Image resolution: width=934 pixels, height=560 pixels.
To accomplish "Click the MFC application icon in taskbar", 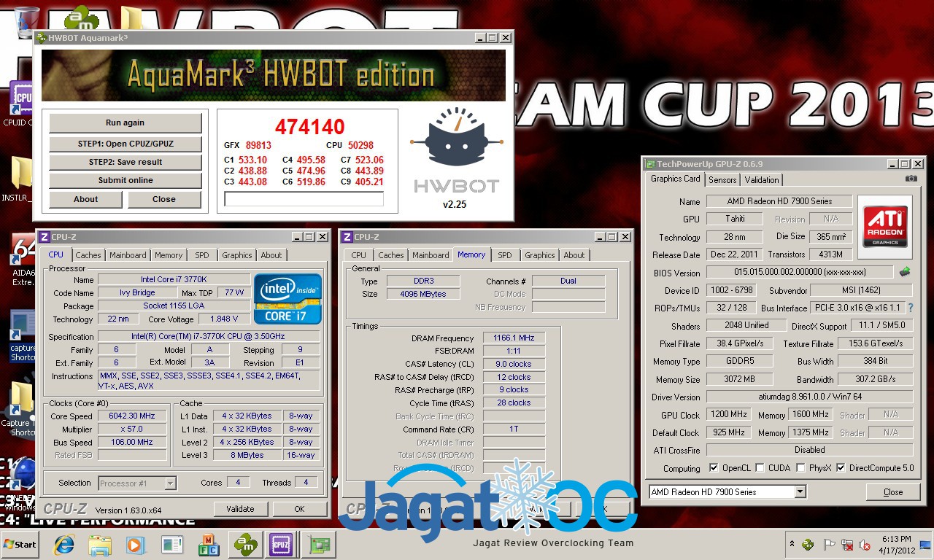I will [x=209, y=544].
